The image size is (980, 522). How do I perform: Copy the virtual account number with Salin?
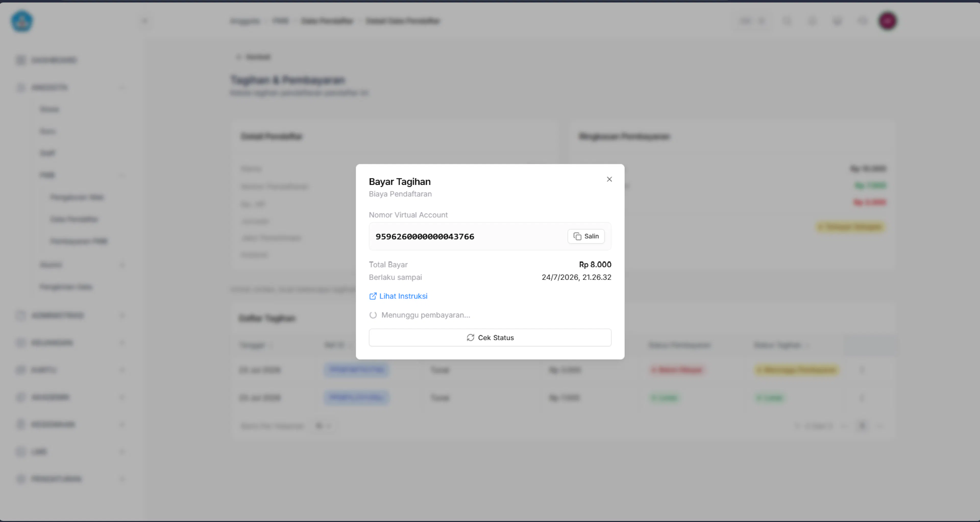(586, 236)
